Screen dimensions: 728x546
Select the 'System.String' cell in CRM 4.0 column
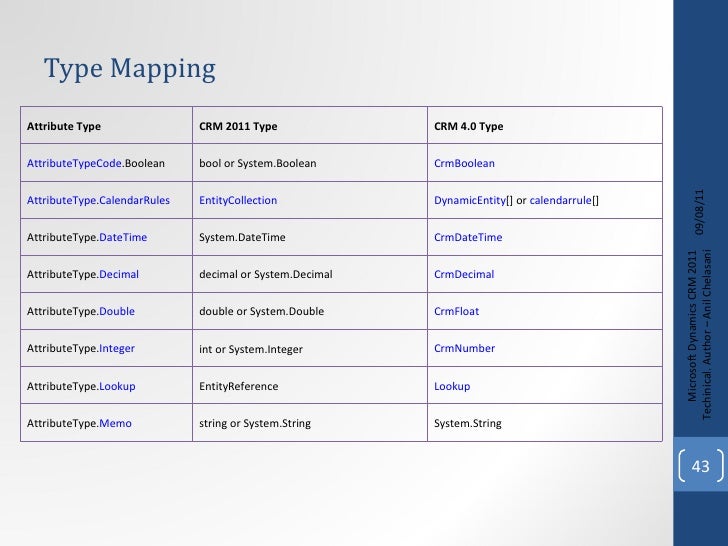(545, 423)
